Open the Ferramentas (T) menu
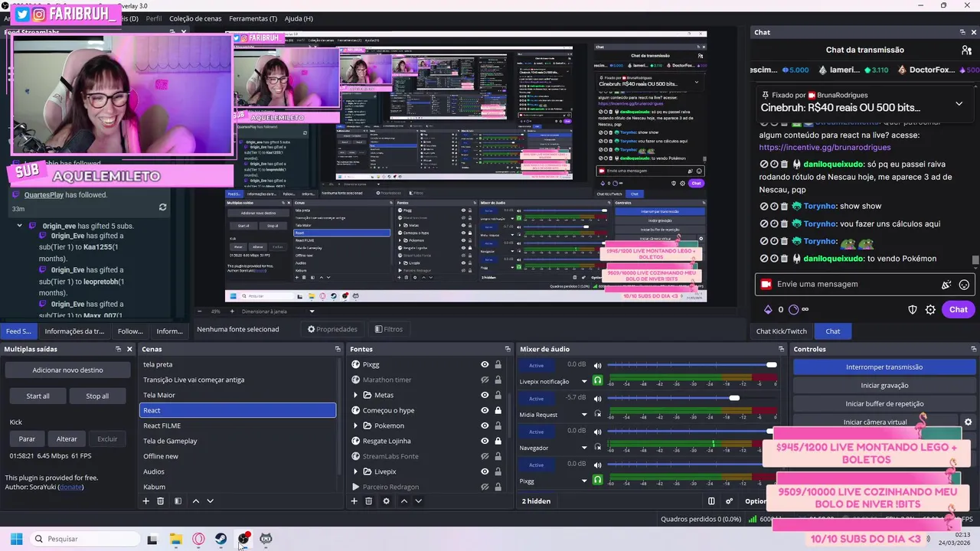Screen dimensions: 980x551 point(253,18)
